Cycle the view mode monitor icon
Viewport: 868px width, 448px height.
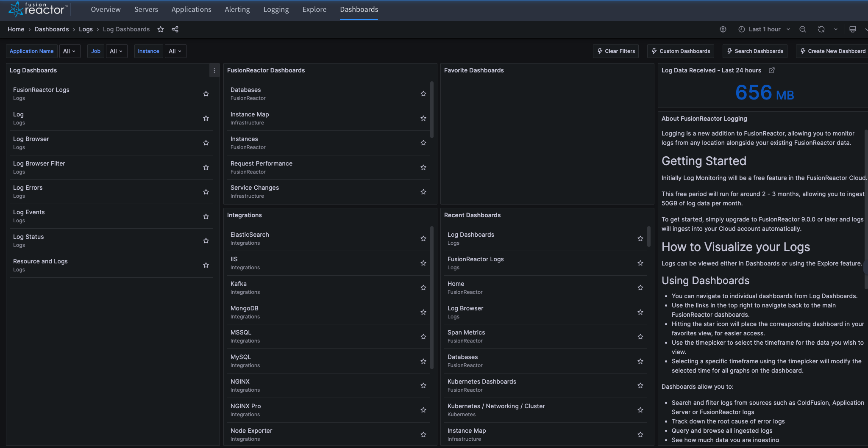click(853, 29)
